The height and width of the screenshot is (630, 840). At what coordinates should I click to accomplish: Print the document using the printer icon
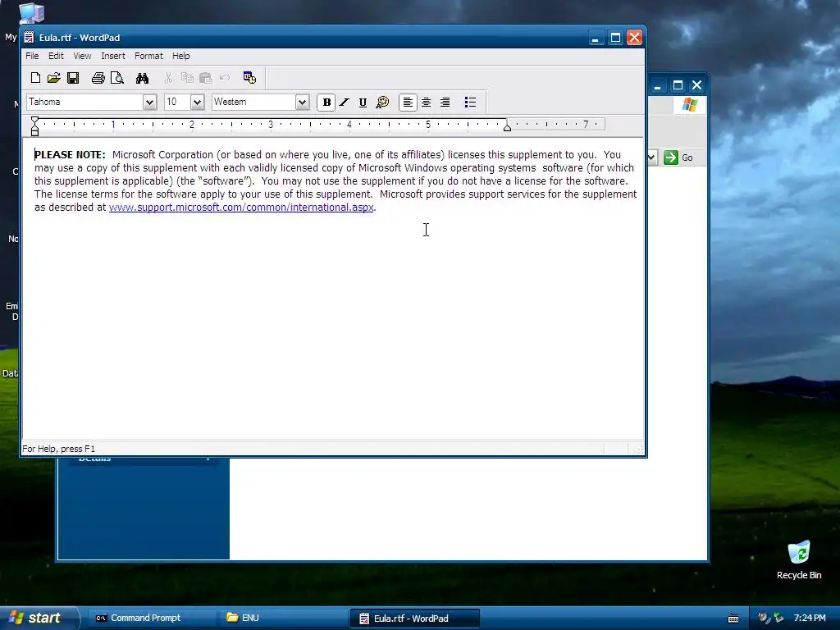tap(98, 78)
